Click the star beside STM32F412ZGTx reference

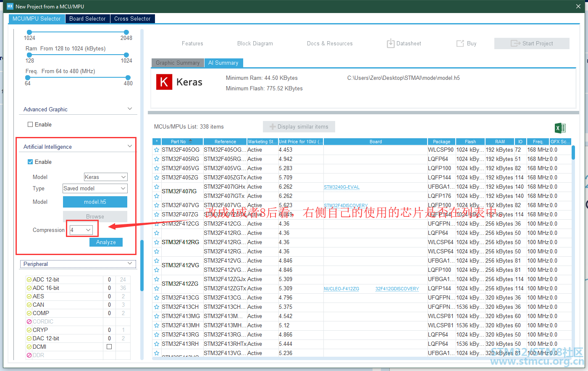157,289
